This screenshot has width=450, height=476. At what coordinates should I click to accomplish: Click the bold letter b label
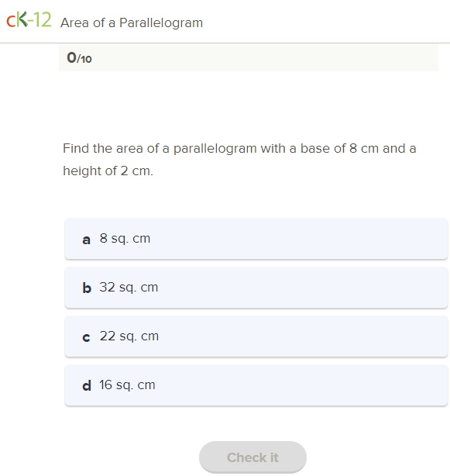tap(87, 288)
